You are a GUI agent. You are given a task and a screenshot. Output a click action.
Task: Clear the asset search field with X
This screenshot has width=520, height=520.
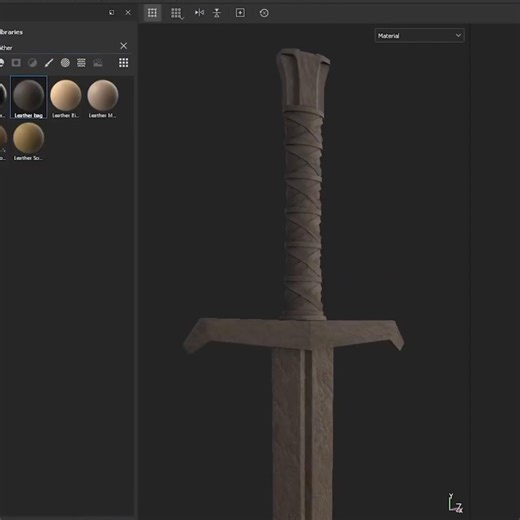point(123,46)
